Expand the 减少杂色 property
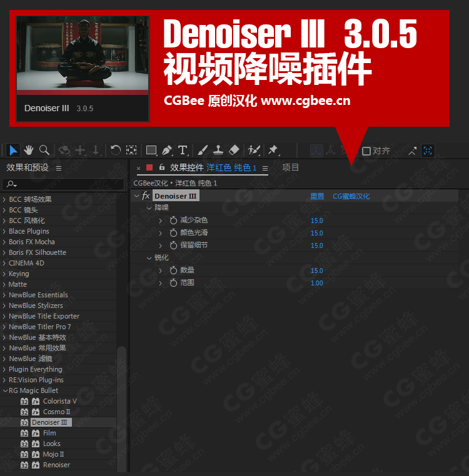Image resolution: width=469 pixels, height=476 pixels. point(161,221)
